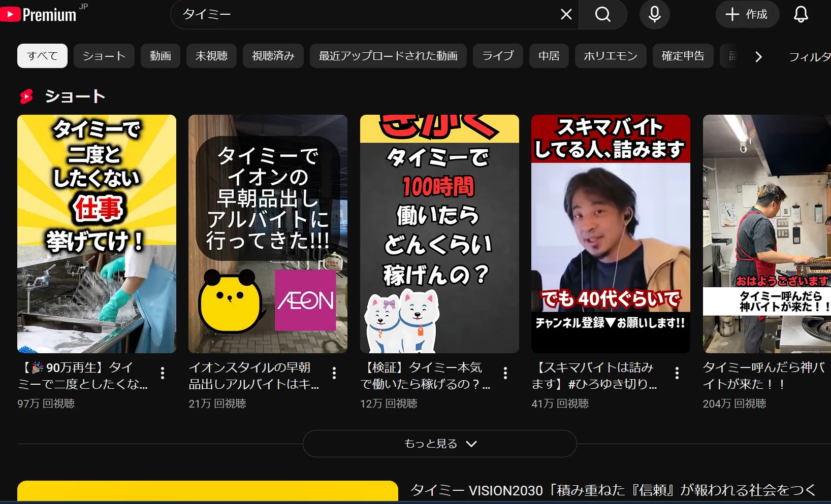
Task: Clear the search text with X
Action: 566,14
